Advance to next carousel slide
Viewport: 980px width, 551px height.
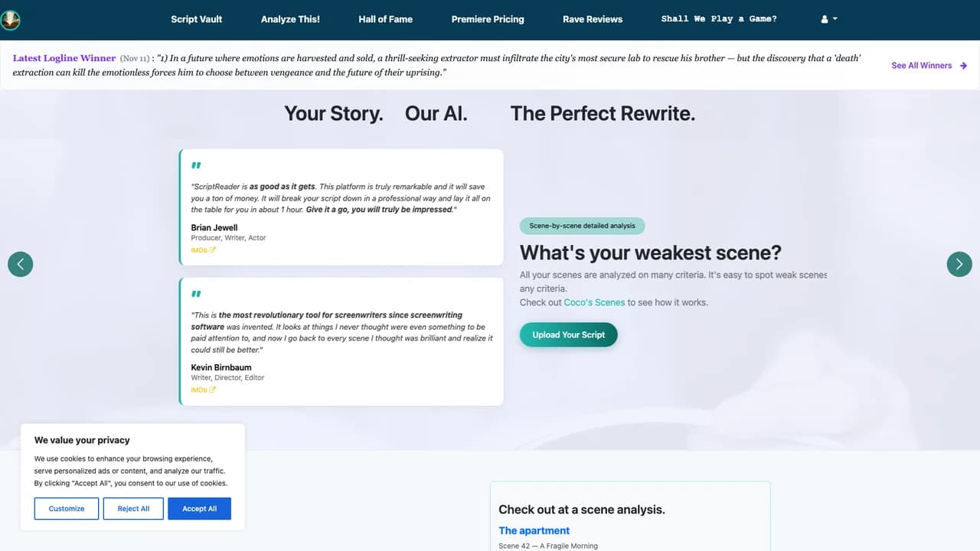coord(959,264)
